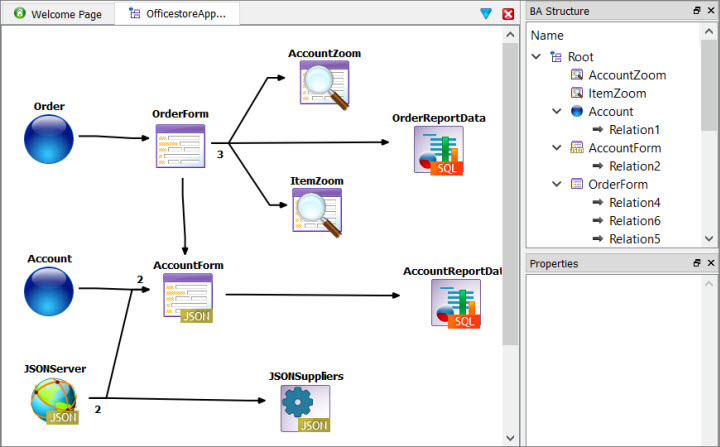Click the OrderForm node icon in diagram

coord(180,146)
